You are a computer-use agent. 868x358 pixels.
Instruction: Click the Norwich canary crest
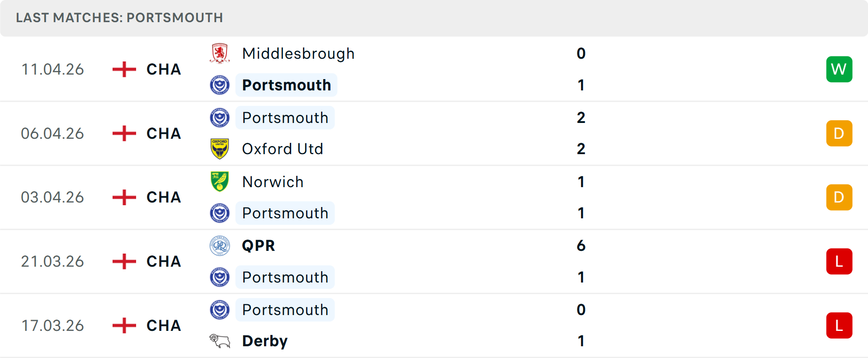point(220,182)
